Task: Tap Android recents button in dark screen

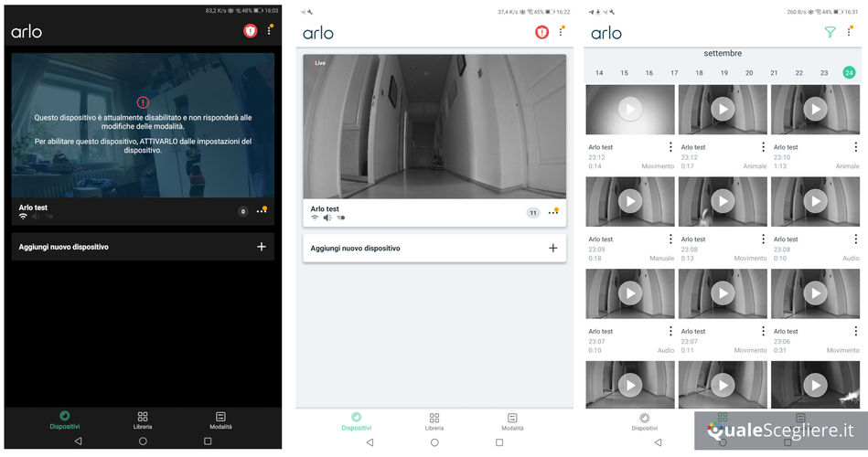Action: (208, 441)
